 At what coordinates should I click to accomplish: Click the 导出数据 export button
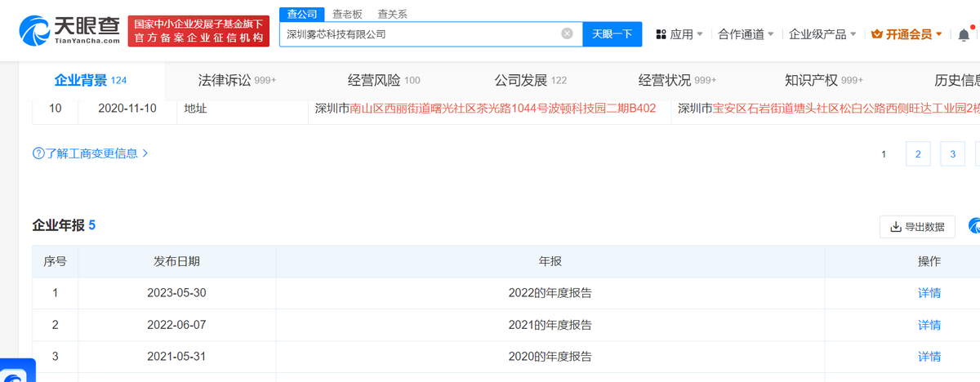coord(917,227)
